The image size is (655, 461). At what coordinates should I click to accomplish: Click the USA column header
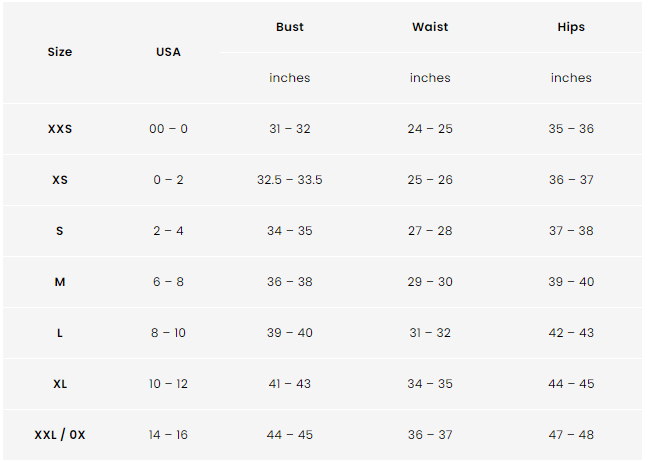pyautogui.click(x=168, y=52)
